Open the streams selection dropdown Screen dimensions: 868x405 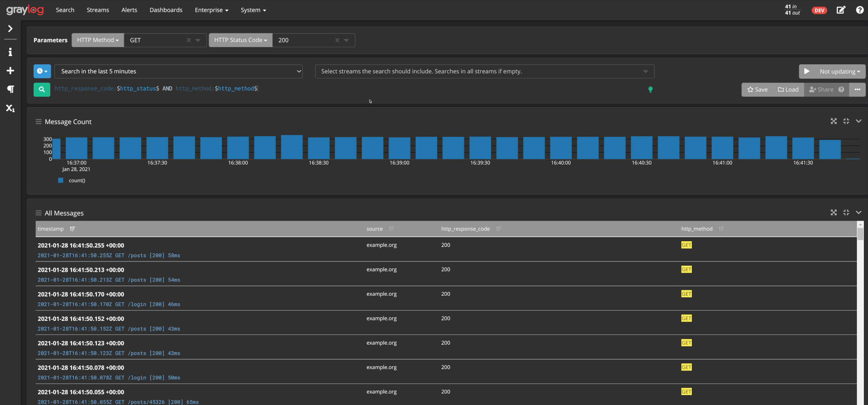click(485, 71)
